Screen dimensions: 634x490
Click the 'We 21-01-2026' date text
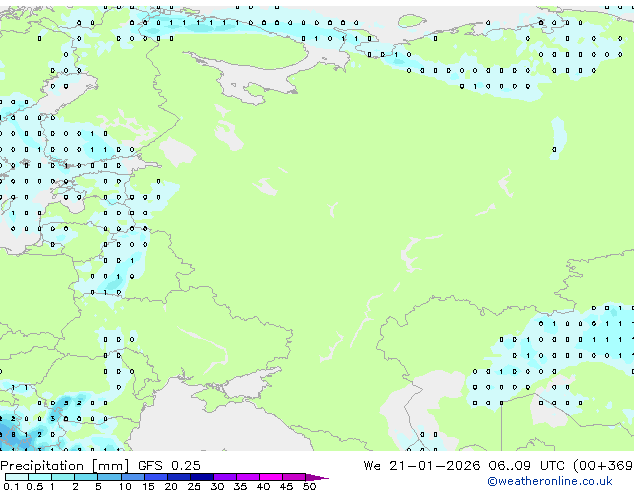(x=422, y=466)
